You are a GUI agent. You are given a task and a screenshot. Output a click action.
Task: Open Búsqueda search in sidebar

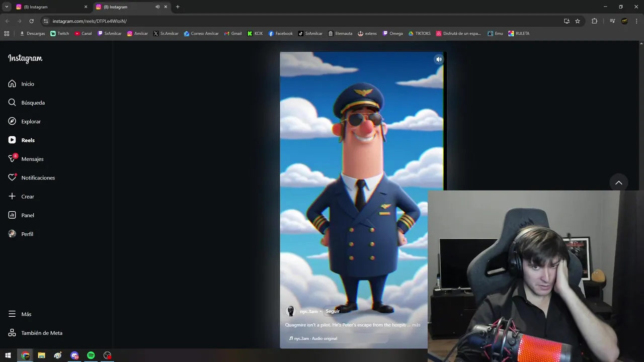pyautogui.click(x=27, y=103)
